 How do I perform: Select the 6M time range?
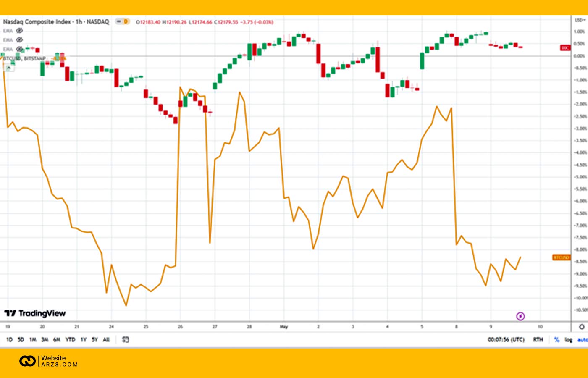point(57,339)
